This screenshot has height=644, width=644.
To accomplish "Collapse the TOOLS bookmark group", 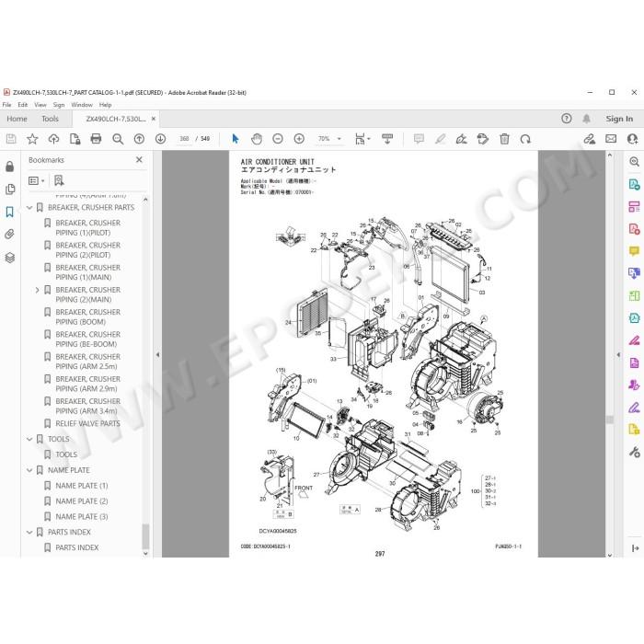I will (29, 440).
